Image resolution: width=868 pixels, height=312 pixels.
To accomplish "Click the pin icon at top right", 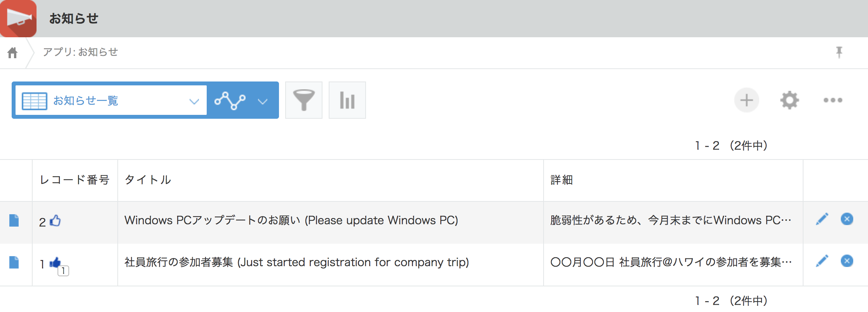I will tap(839, 52).
